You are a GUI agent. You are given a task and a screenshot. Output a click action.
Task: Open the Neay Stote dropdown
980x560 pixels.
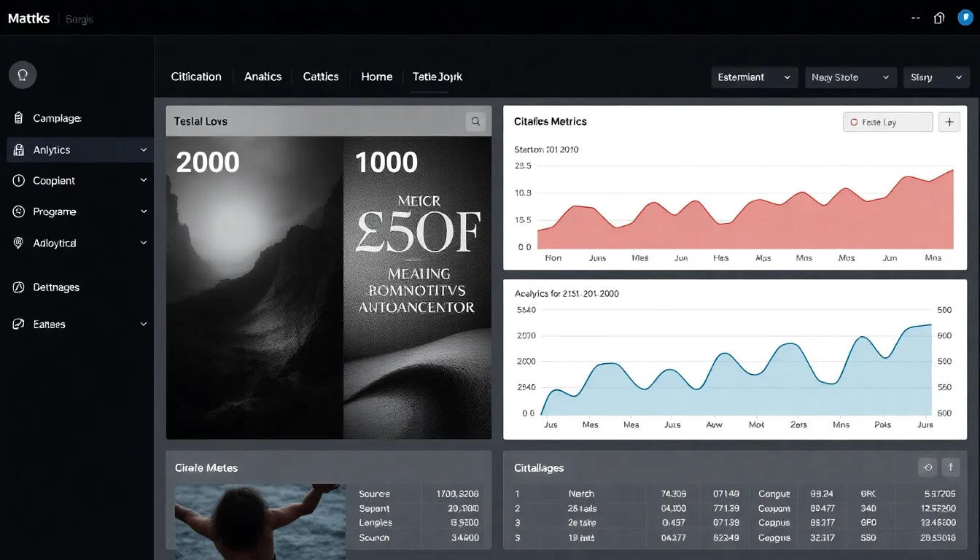(851, 77)
